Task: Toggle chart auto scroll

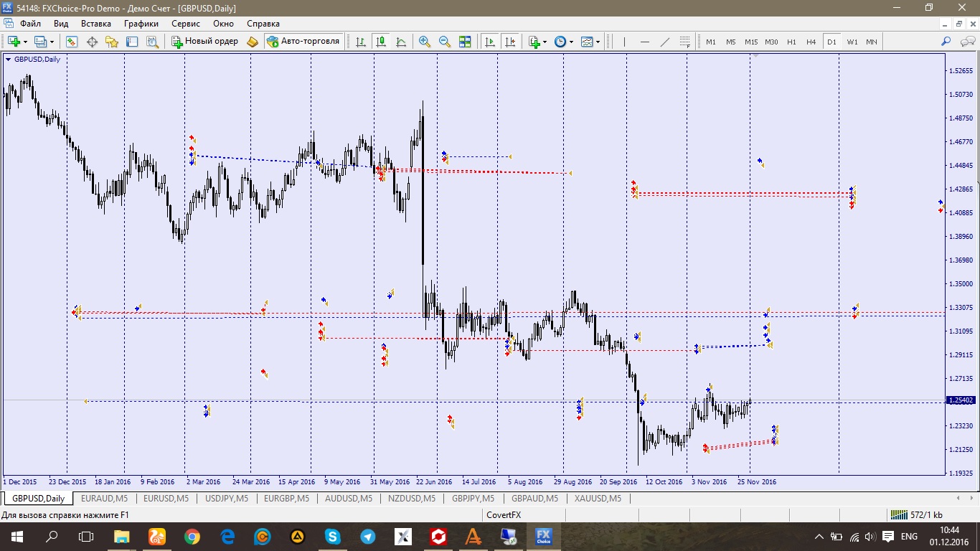Action: point(490,42)
